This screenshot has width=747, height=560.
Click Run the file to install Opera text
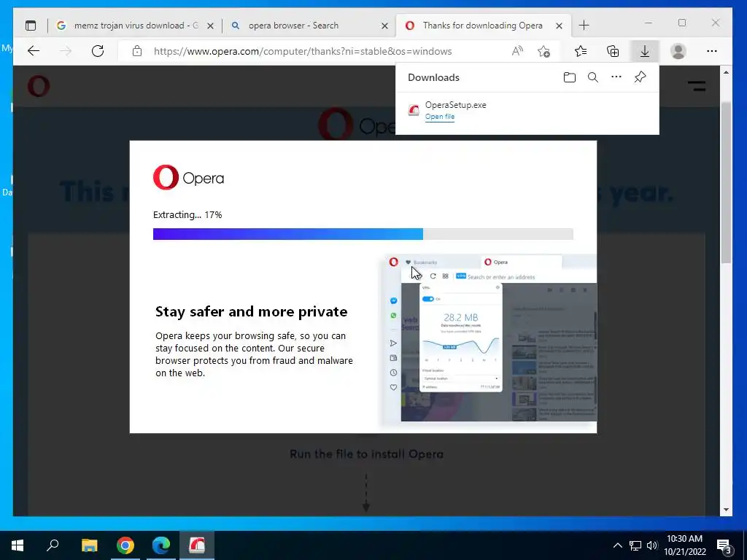point(366,454)
